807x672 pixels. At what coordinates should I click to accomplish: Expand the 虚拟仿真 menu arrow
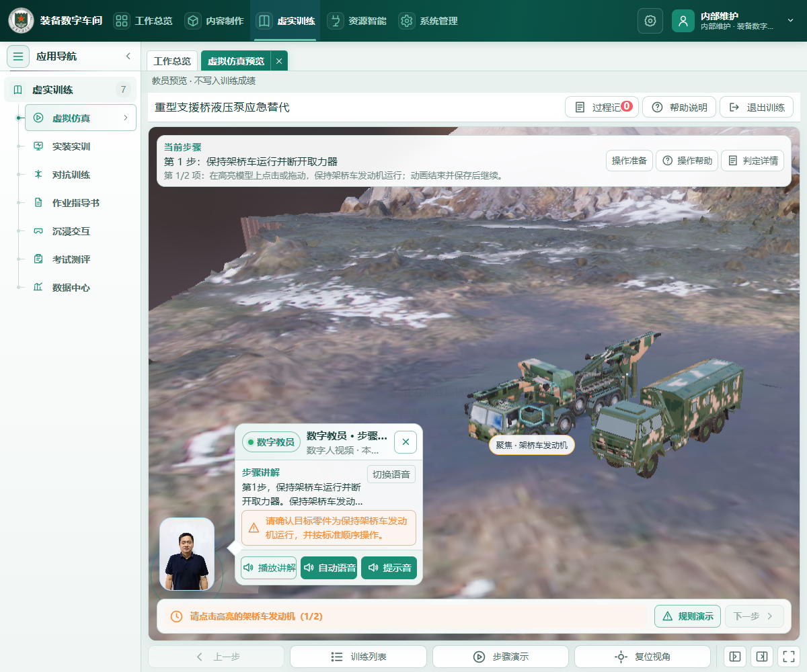(126, 118)
